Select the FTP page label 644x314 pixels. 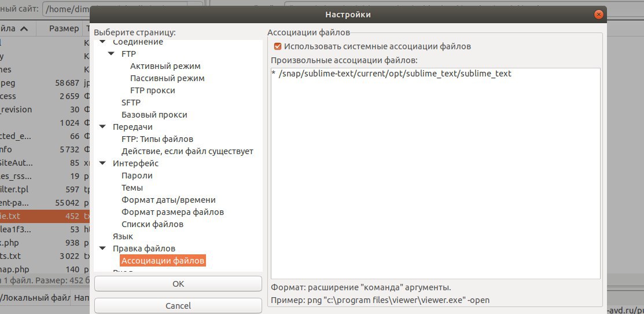tap(128, 54)
